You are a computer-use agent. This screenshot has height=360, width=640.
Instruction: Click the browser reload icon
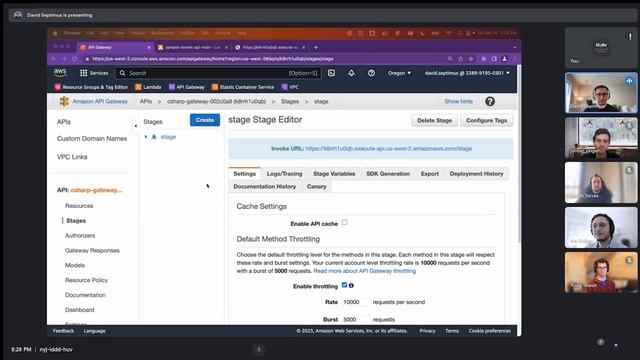coord(74,59)
